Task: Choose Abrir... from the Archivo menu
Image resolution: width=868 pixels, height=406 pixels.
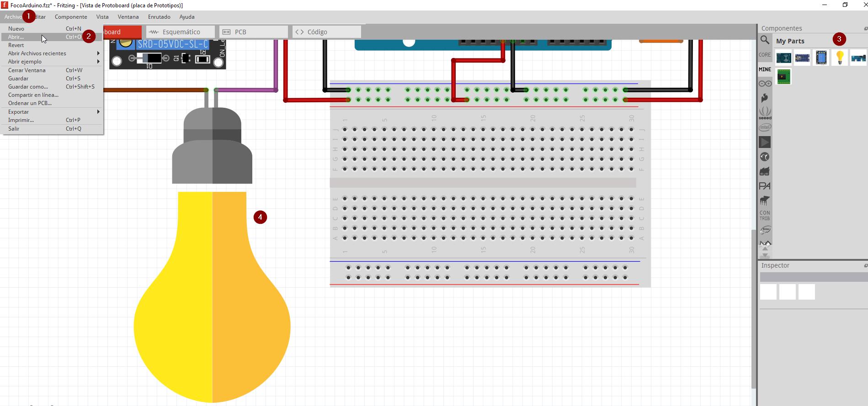Action: 16,37
